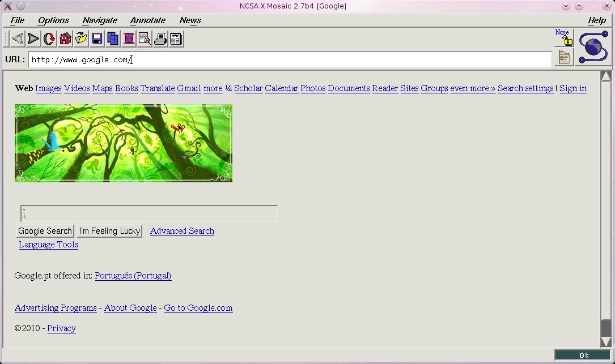Image resolution: width=615 pixels, height=364 pixels.
Task: Reload the page with the red arrow icon
Action: [49, 38]
